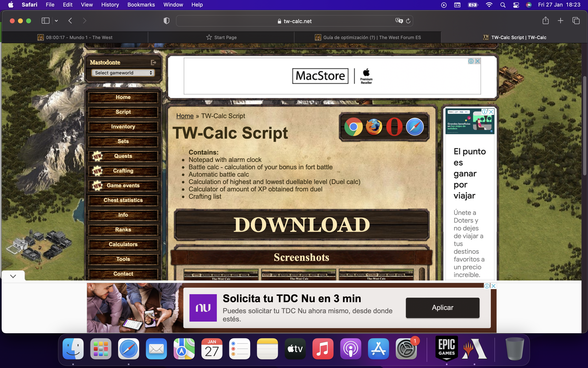588x368 pixels.
Task: Open Maps from the Dock
Action: (x=184, y=349)
